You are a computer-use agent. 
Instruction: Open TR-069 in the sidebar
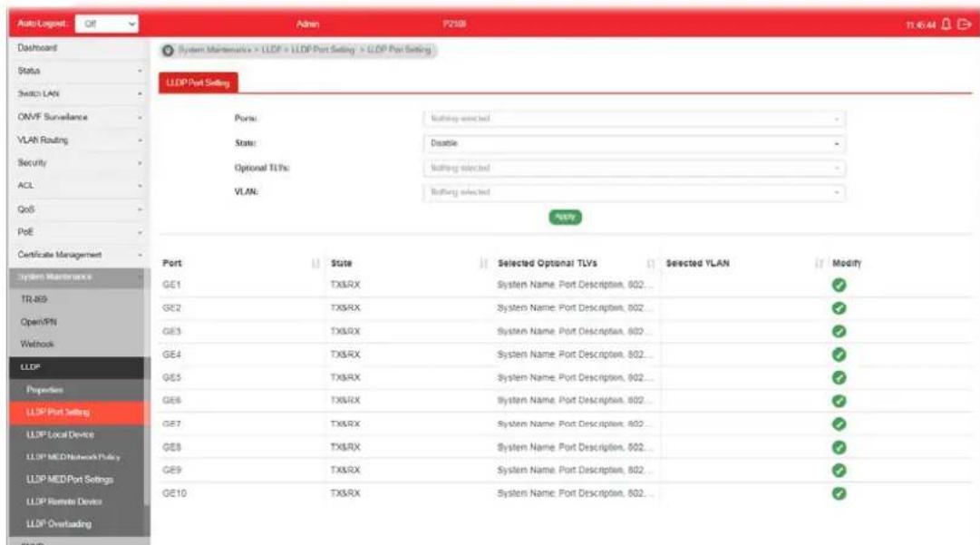(x=77, y=299)
